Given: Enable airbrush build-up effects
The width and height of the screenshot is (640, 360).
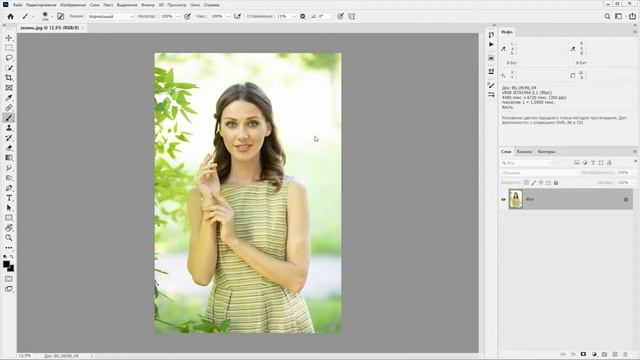Looking at the screenshot, I should (x=237, y=16).
